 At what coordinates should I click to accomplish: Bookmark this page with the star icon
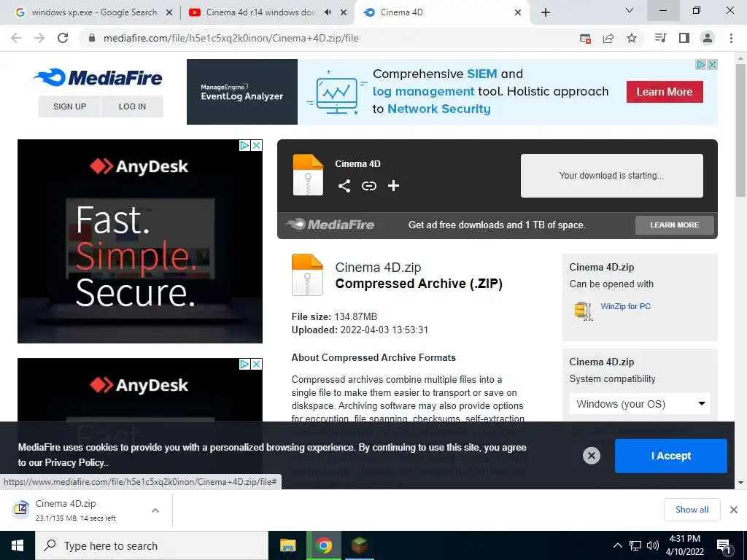632,38
